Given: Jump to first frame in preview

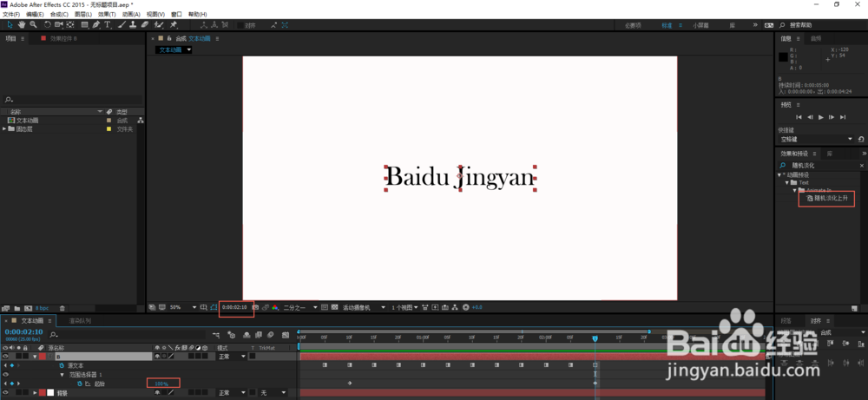Looking at the screenshot, I should [799, 117].
